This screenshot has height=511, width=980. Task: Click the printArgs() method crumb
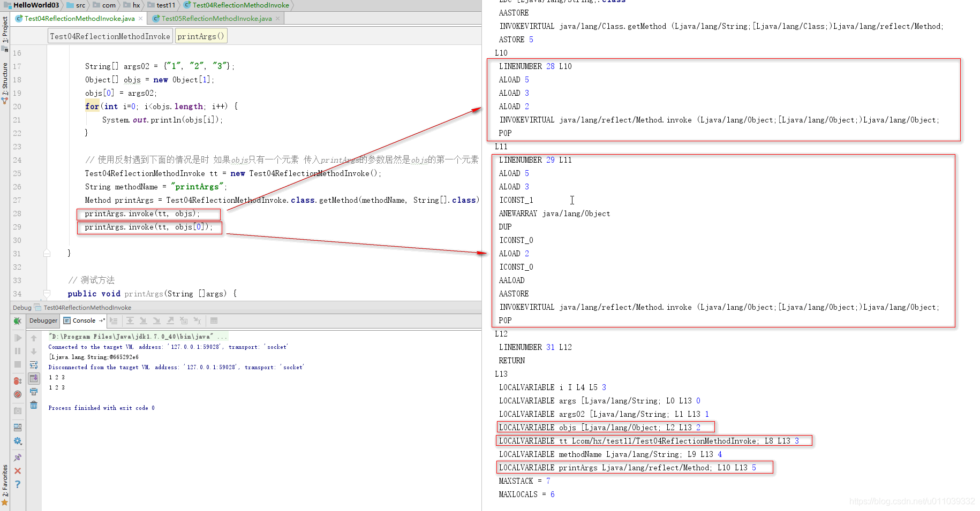point(201,36)
